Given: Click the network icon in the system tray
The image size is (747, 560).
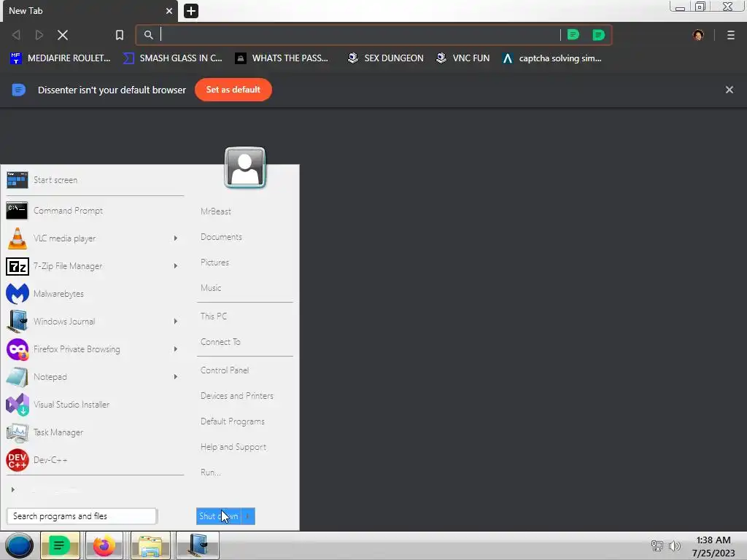Looking at the screenshot, I should click(657, 546).
